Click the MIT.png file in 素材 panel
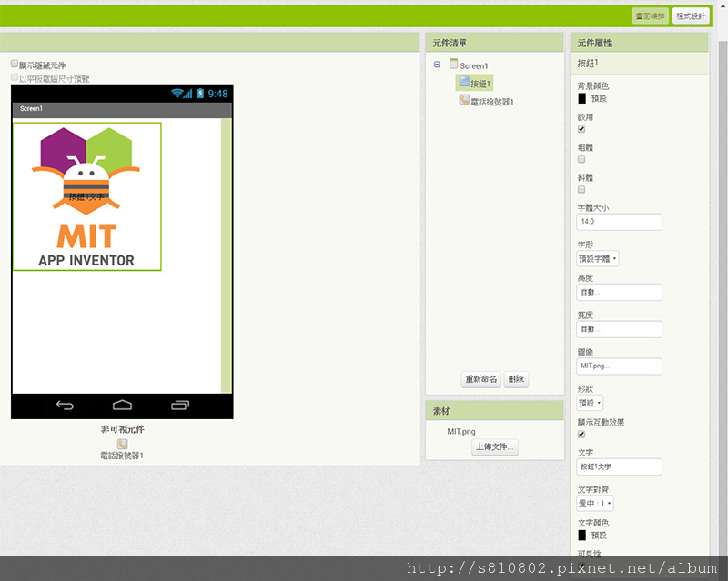The image size is (728, 581). click(x=461, y=432)
